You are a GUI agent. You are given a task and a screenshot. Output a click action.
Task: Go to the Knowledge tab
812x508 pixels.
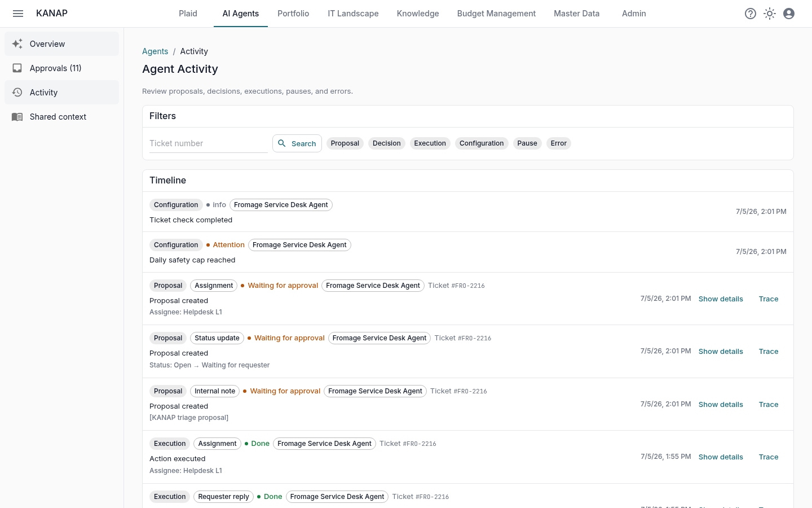[418, 14]
